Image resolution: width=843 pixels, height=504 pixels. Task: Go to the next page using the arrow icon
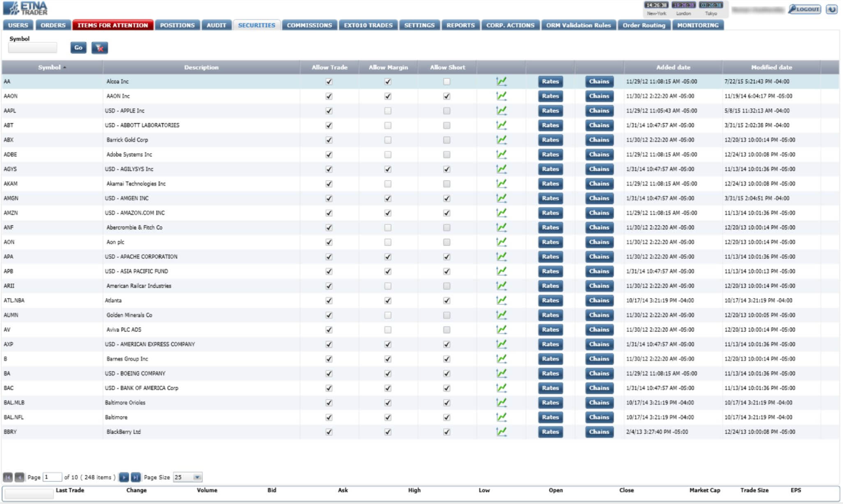click(x=125, y=477)
